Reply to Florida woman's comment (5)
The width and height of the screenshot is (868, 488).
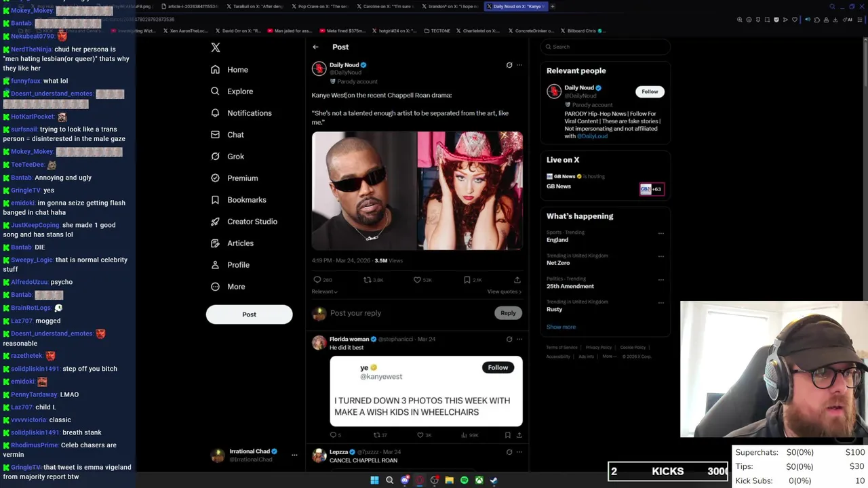click(336, 435)
